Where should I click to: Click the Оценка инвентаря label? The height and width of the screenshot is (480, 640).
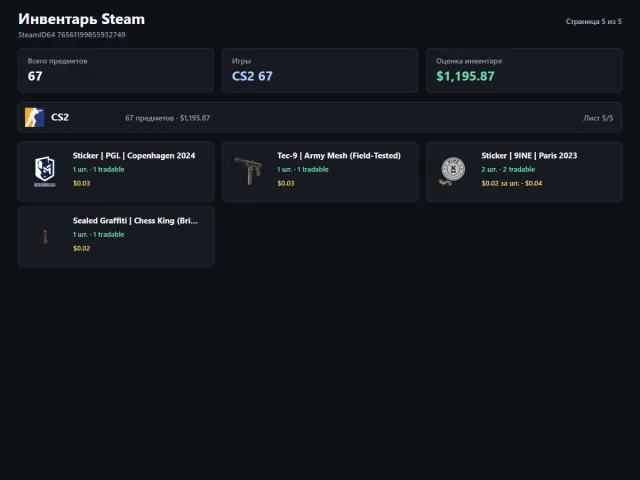point(469,61)
